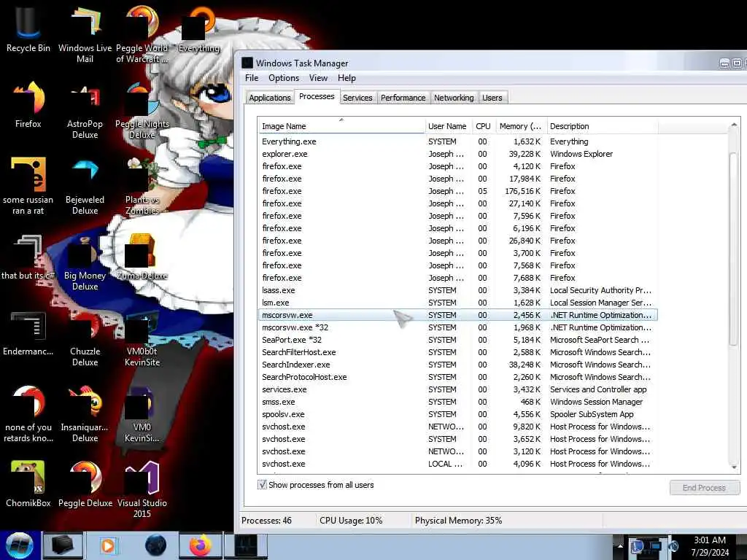
Task: Click the scrollbar up arrow in the process list
Action: (x=734, y=125)
